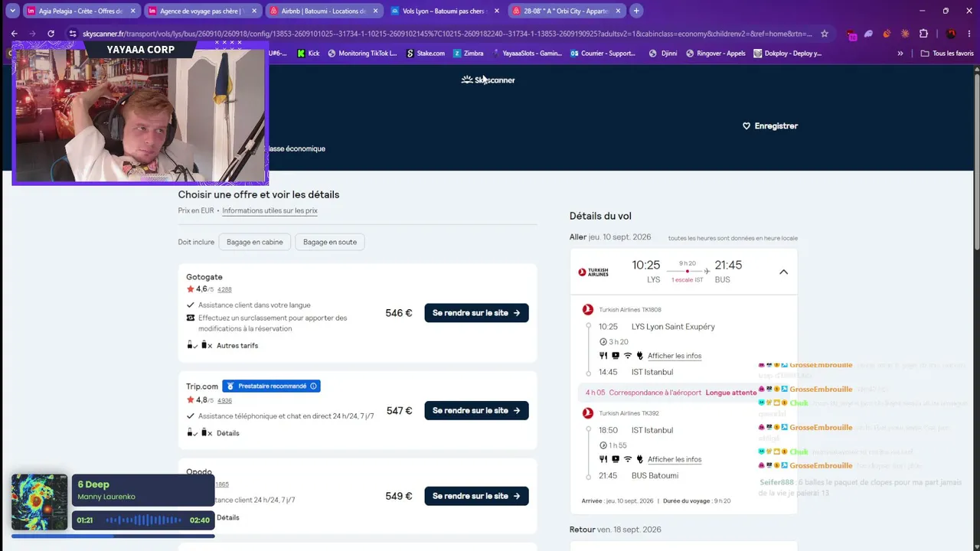Open the YayaaaSlots bookmark
Image resolution: width=980 pixels, height=551 pixels.
click(x=527, y=54)
